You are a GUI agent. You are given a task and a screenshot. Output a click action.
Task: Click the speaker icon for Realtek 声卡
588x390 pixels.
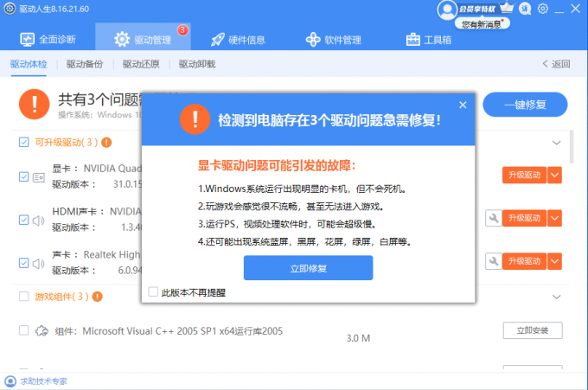click(x=38, y=263)
